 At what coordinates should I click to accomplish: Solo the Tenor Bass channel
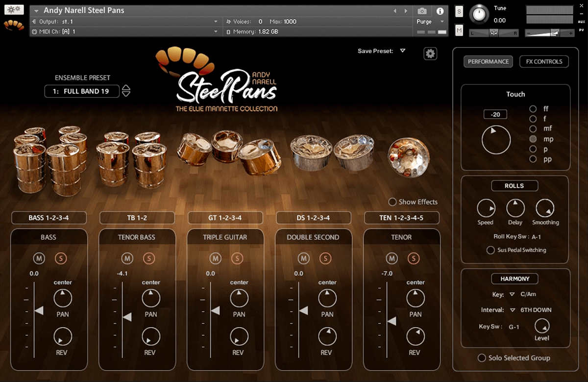pyautogui.click(x=149, y=258)
